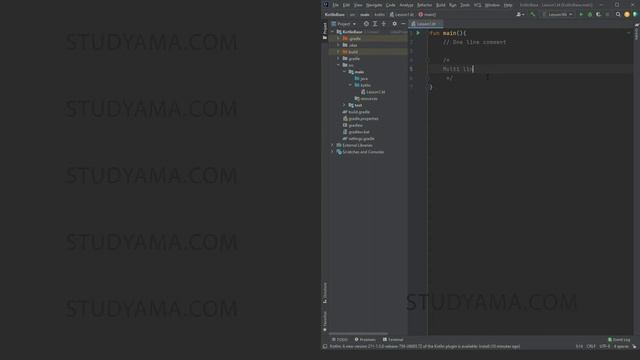This screenshot has width=640, height=360.
Task: Click the KotlinBase breadcrumb
Action: tap(335, 15)
